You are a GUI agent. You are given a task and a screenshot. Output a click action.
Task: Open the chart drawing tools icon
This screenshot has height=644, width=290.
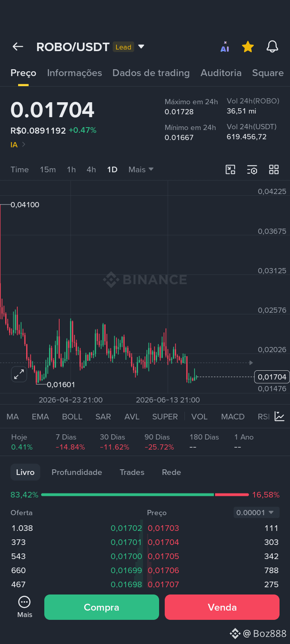click(230, 169)
